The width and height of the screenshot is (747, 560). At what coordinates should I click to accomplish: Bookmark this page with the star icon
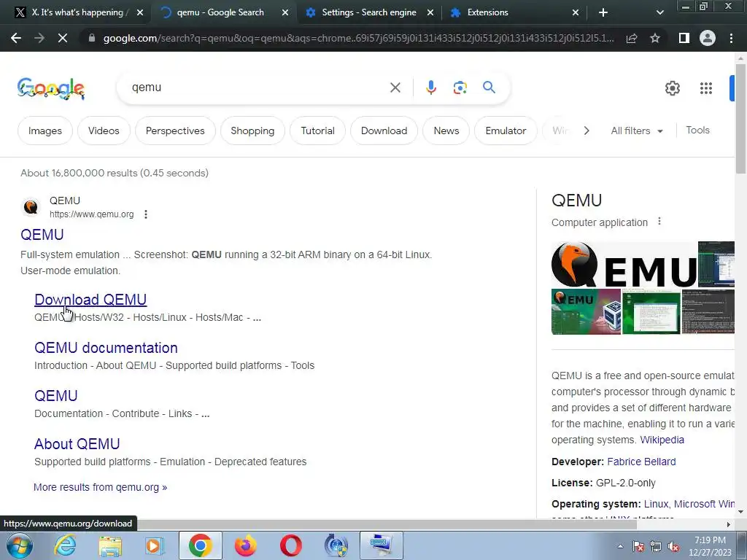point(655,38)
